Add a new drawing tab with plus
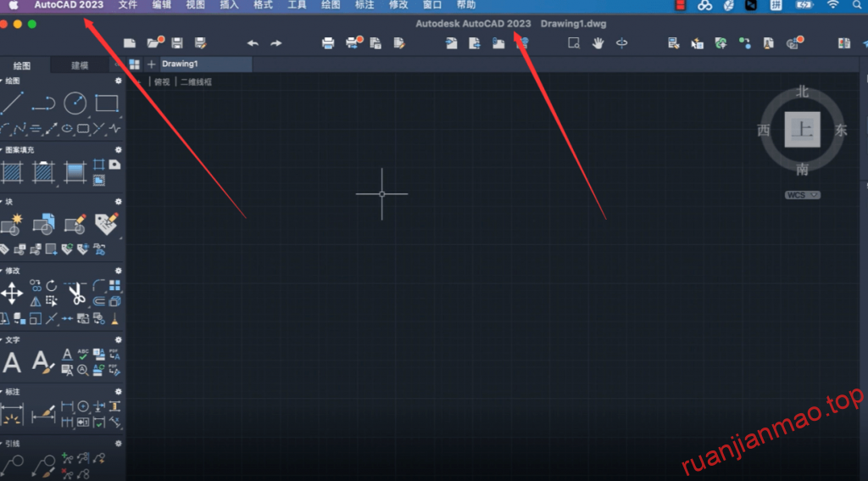The height and width of the screenshot is (481, 868). [151, 64]
